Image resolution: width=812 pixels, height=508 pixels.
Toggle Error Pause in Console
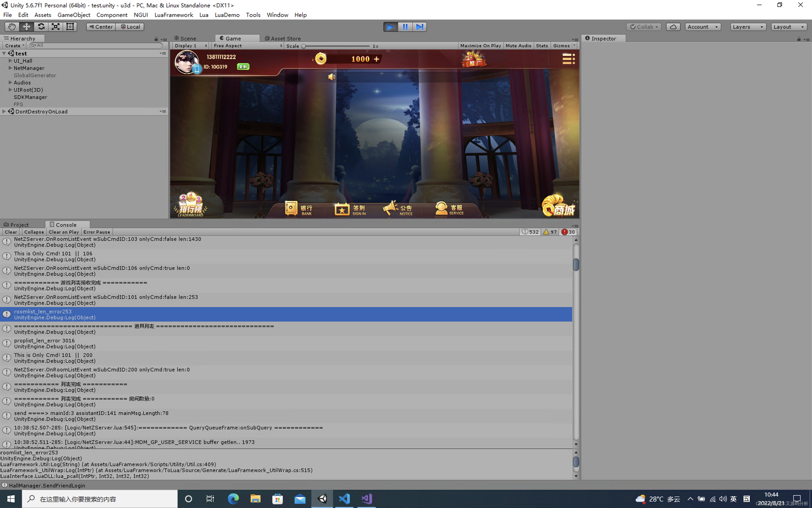tap(97, 232)
